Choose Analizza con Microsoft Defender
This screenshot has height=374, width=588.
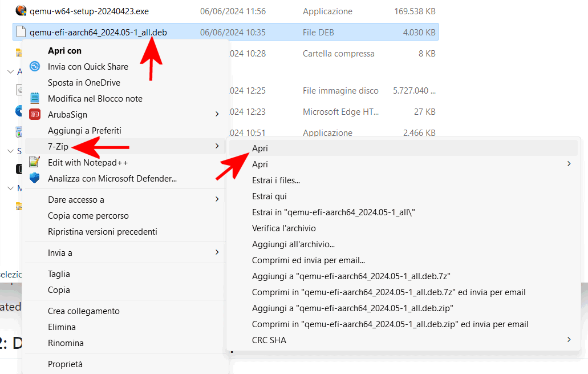[112, 179]
